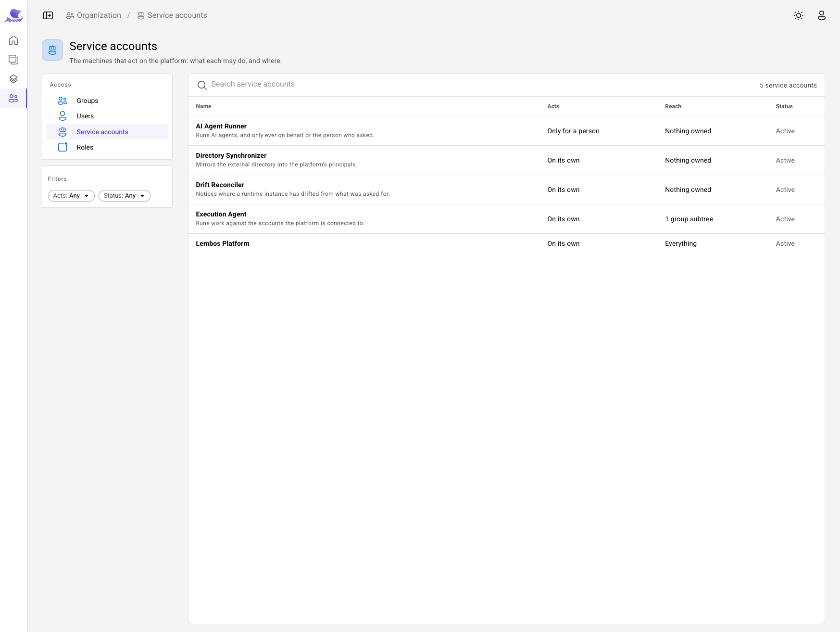Click the Service accounts robot header icon
The image size is (840, 632).
(52, 50)
